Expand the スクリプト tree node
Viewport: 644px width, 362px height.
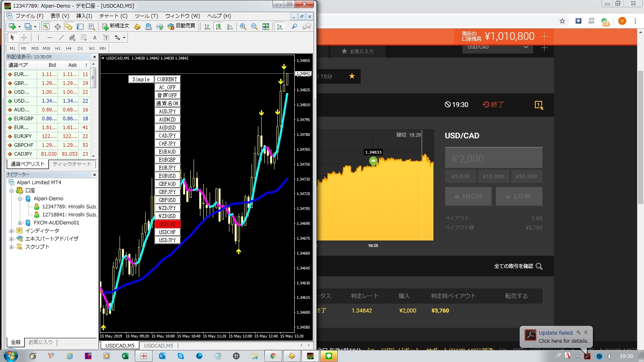[x=12, y=247]
